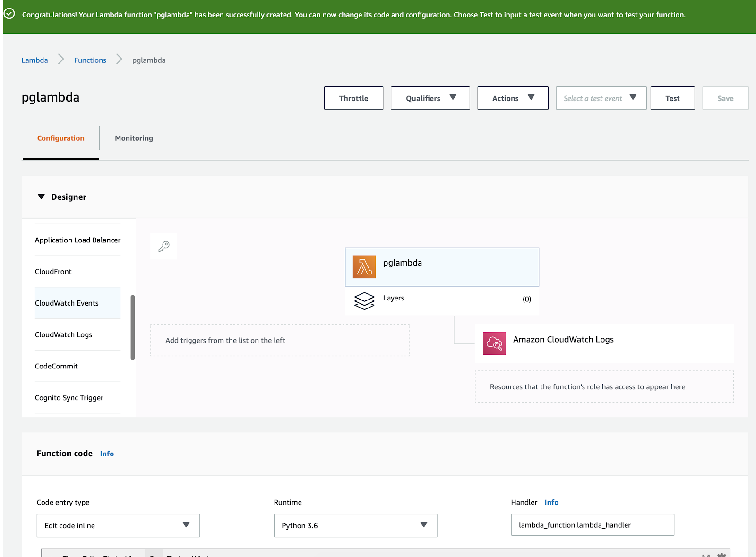Click the Amazon CloudWatch Logs resource name
Screen dimensions: 756x557
(563, 339)
